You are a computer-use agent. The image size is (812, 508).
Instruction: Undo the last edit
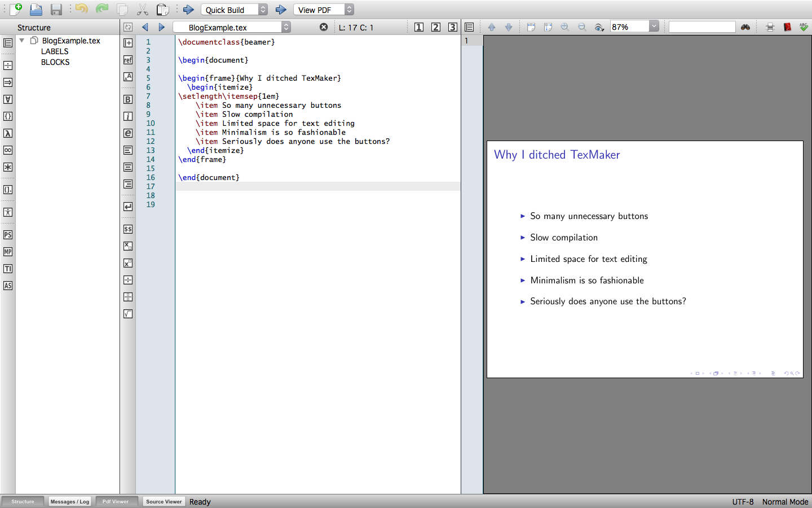[82, 9]
